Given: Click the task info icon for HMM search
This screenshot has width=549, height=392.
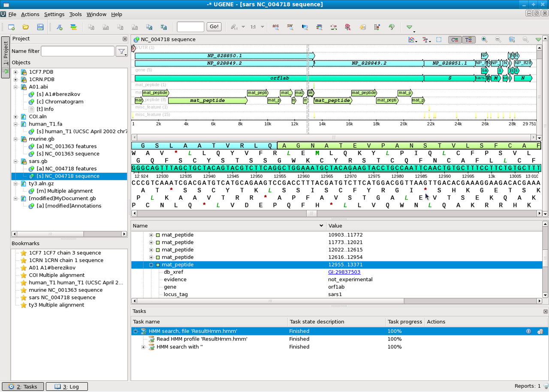Looking at the screenshot, I should (x=528, y=331).
